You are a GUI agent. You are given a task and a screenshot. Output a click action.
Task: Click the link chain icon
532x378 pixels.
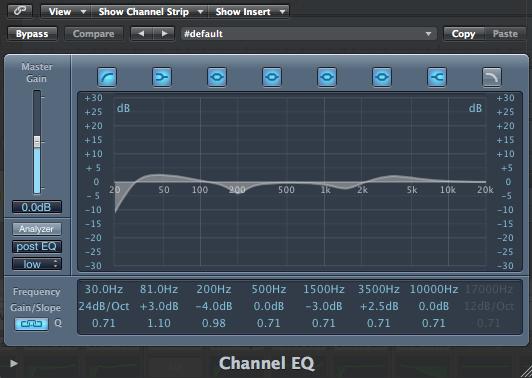coord(20,11)
